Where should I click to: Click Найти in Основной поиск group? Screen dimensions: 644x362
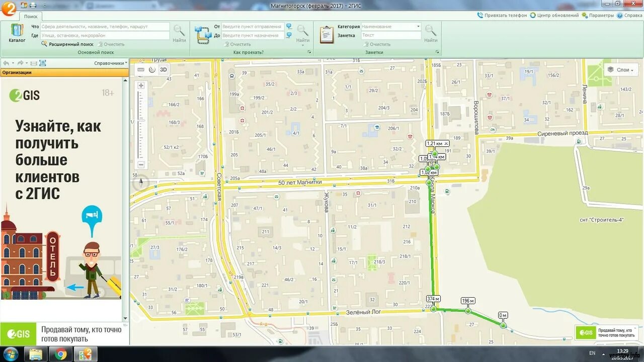[179, 33]
